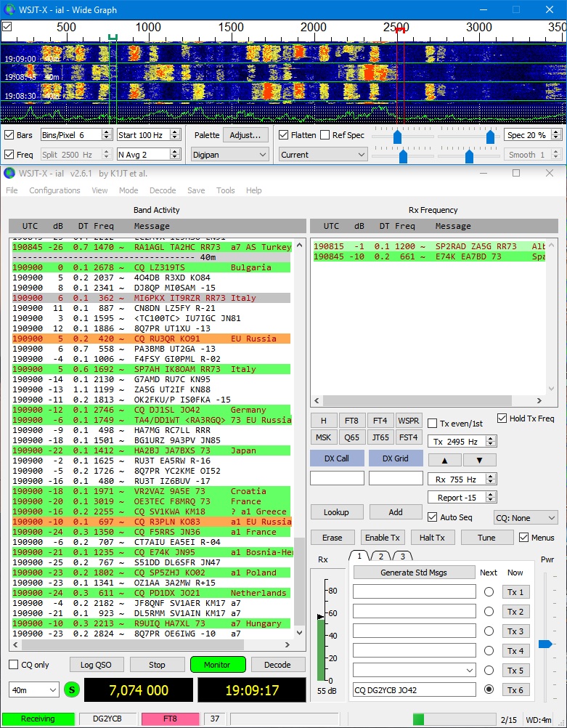Click the Tune button
This screenshot has height=728, width=567.
(486, 538)
